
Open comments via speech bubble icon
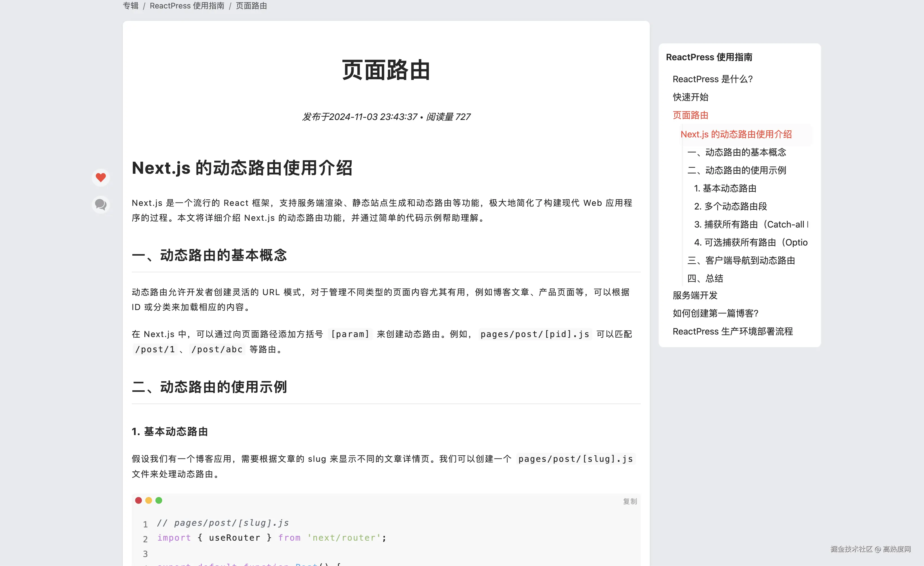click(101, 204)
